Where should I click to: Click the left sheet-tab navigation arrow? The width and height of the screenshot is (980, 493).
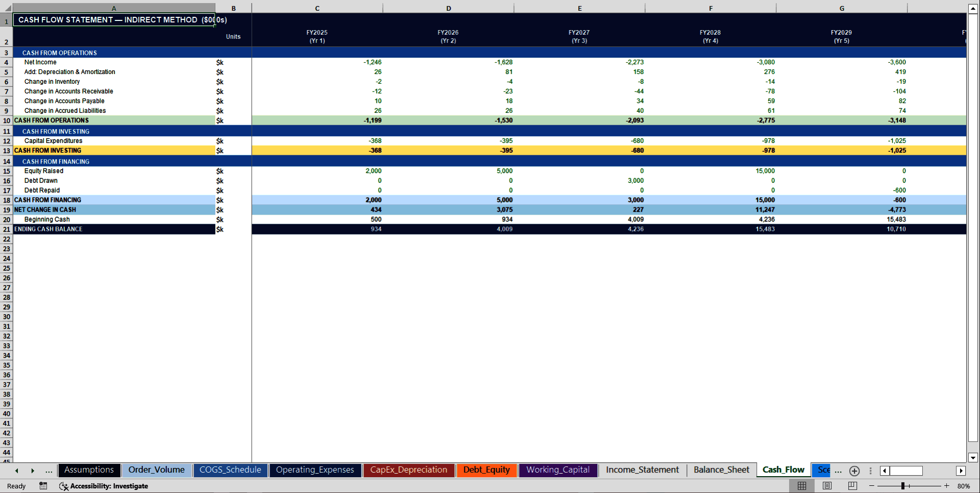tap(16, 471)
